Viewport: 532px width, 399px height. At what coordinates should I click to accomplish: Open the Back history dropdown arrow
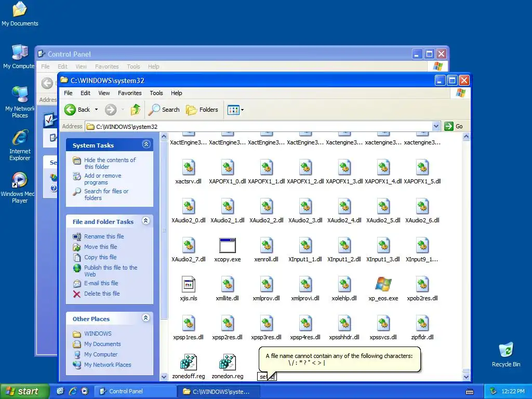point(96,110)
